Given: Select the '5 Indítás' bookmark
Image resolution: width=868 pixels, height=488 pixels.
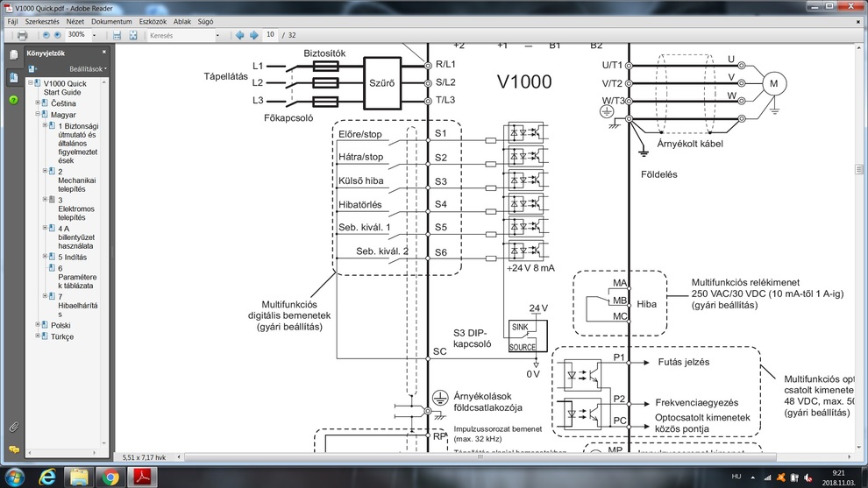Looking at the screenshot, I should (x=73, y=258).
